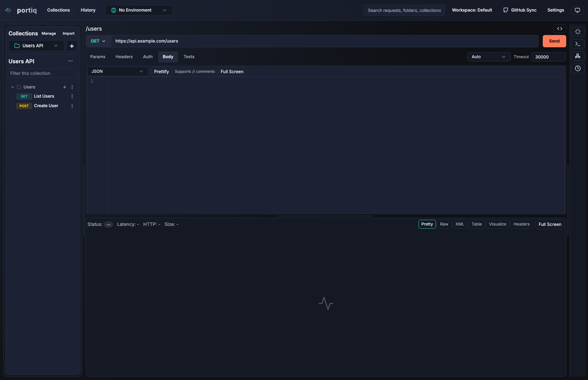588x380 pixels.
Task: Switch to the Headers request tab
Action: tap(124, 57)
